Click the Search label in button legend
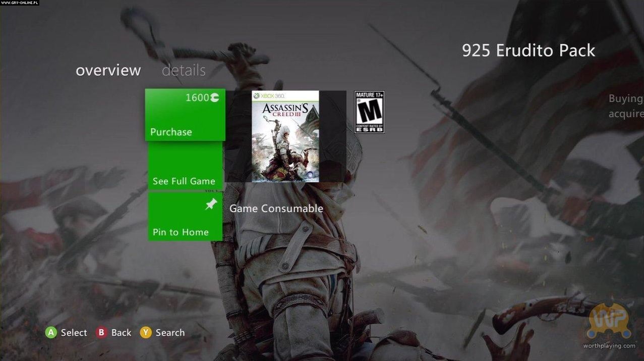The width and height of the screenshot is (644, 361). coord(170,333)
